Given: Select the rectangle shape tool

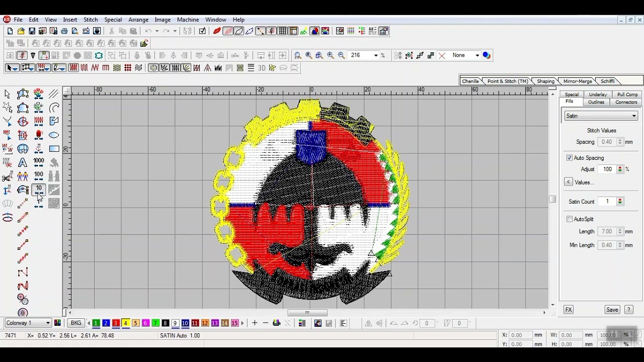Looking at the screenshot, I should coord(54,149).
